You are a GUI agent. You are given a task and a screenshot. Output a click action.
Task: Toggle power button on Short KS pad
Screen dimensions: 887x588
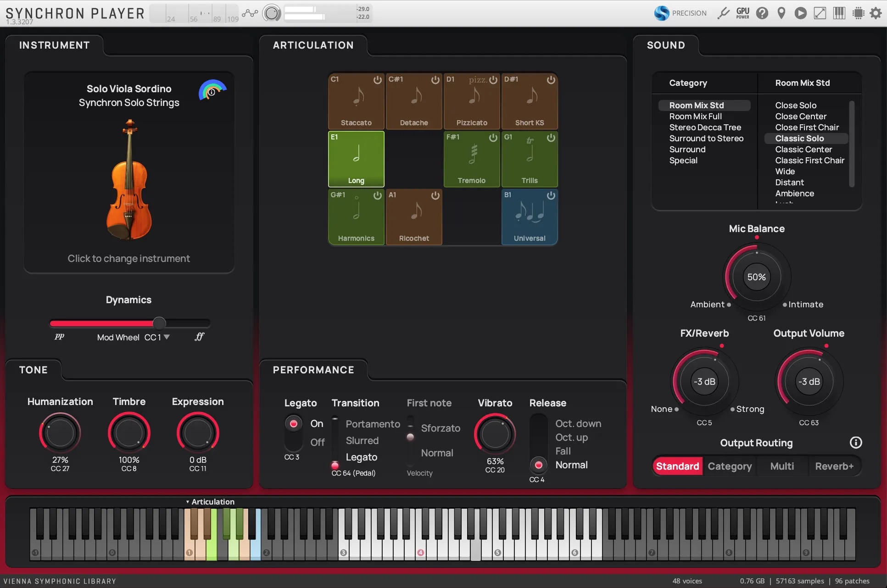pos(551,80)
